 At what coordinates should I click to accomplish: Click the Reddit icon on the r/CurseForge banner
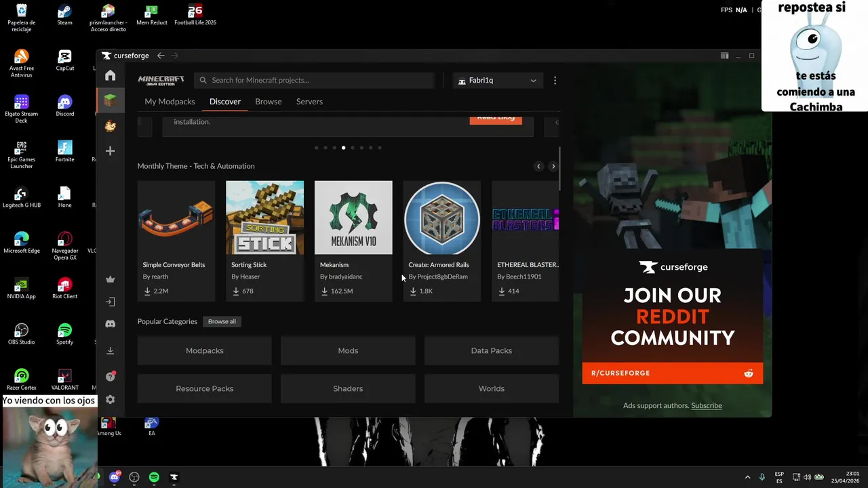[749, 373]
